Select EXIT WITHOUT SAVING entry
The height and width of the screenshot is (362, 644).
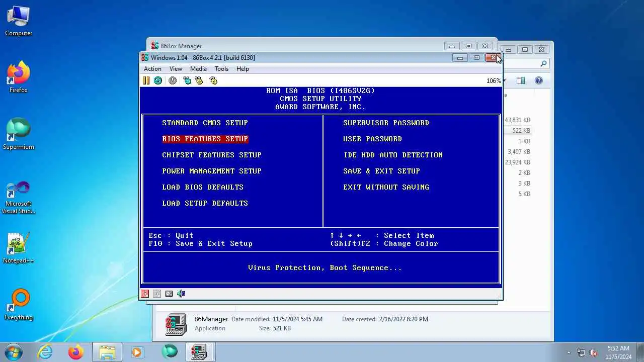(x=386, y=187)
